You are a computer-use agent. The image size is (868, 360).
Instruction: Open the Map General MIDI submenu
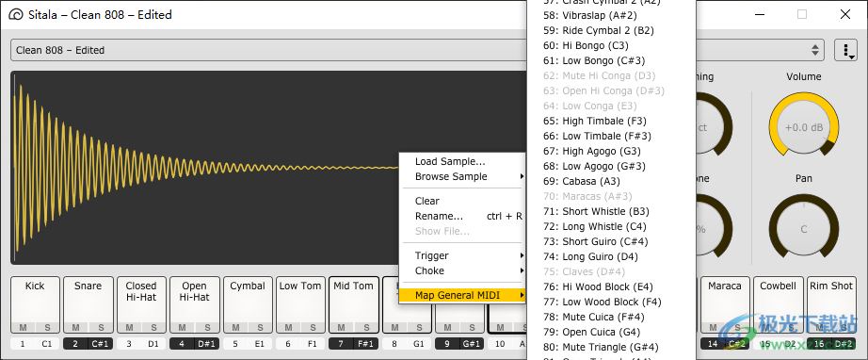tap(462, 295)
